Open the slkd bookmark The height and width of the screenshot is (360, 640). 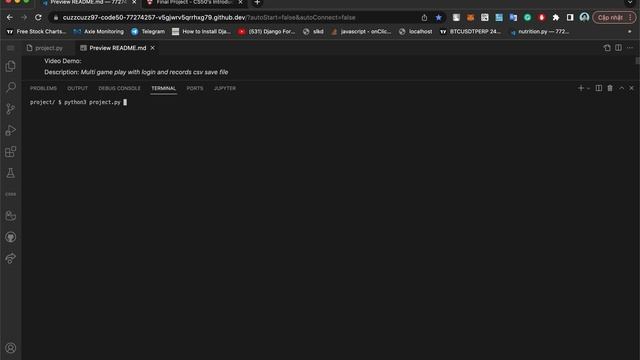pos(313,31)
